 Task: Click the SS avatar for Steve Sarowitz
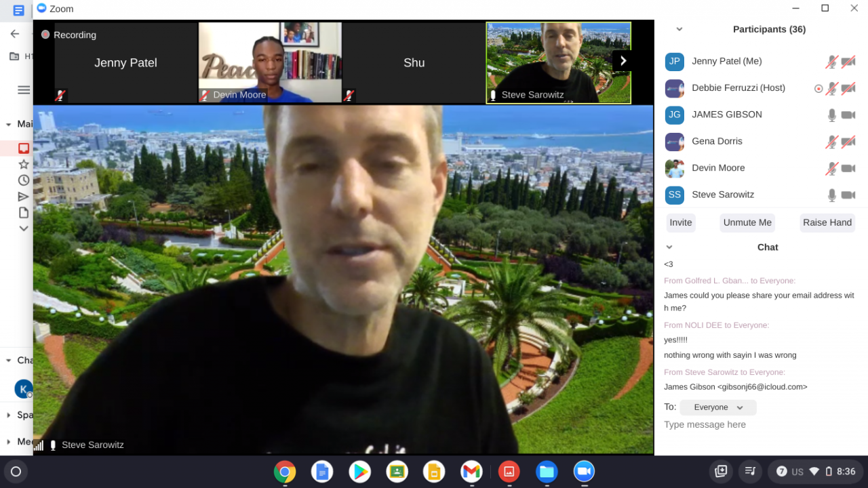pyautogui.click(x=674, y=195)
